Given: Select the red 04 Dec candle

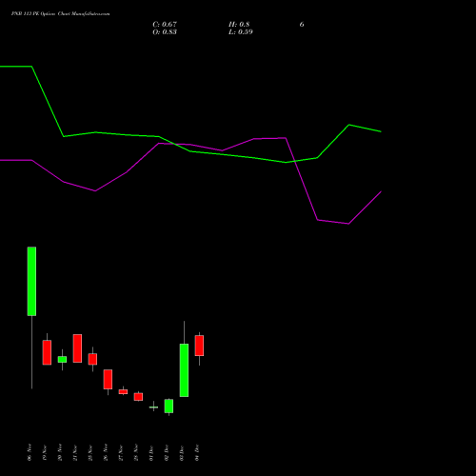Looking at the screenshot, I should pyautogui.click(x=199, y=346).
